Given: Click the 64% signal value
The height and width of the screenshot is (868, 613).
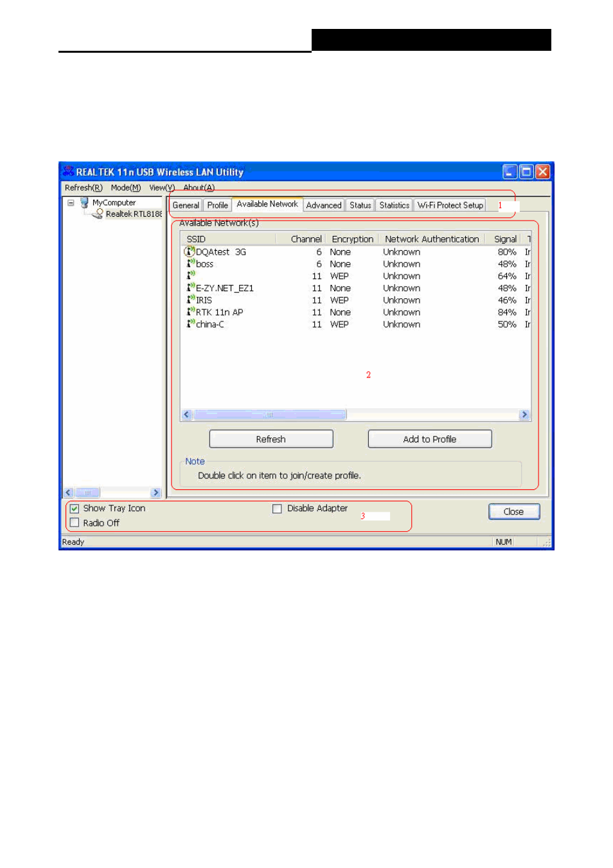Looking at the screenshot, I should click(508, 276).
